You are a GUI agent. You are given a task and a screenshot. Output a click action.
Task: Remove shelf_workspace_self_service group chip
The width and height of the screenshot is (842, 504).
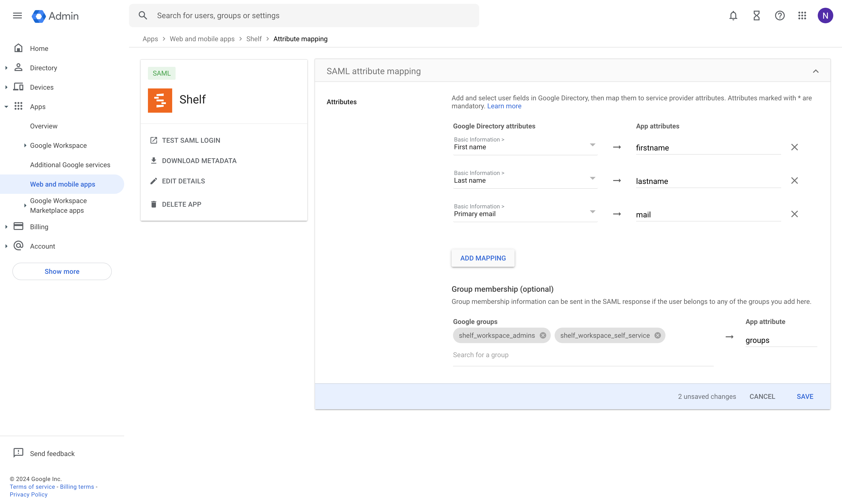[x=658, y=336]
